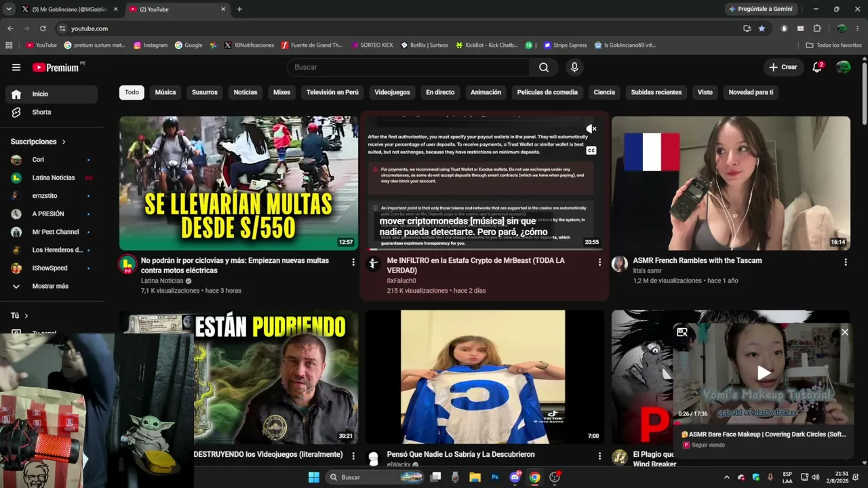
Task: Expand Mostrar más subscriptions list
Action: pyautogui.click(x=52, y=286)
